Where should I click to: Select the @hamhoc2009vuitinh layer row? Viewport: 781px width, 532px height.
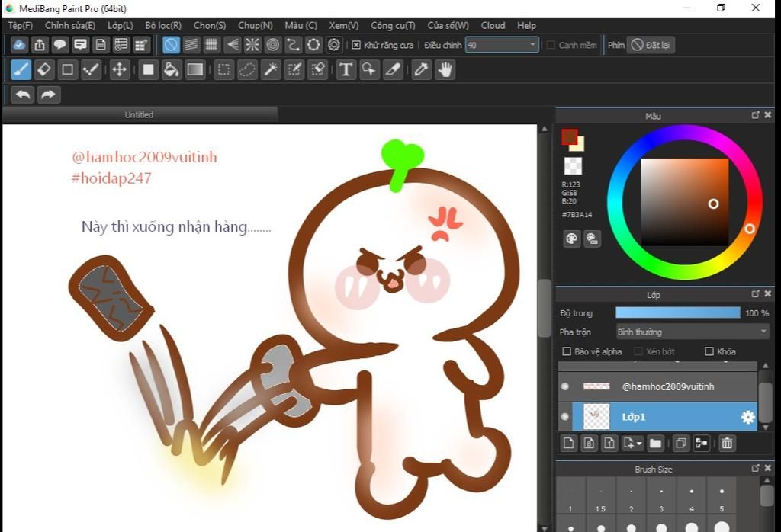[657, 386]
